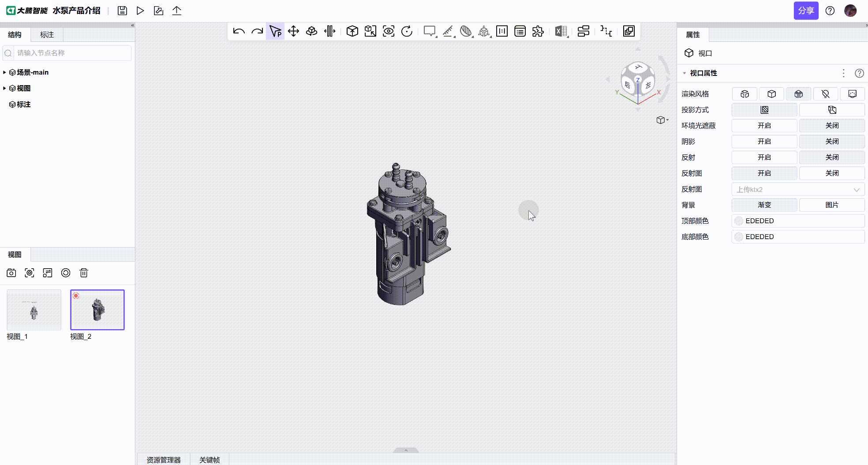Screen dimensions: 868x465
Task: Open the 关键帧 panel at the bottom
Action: [x=210, y=460]
